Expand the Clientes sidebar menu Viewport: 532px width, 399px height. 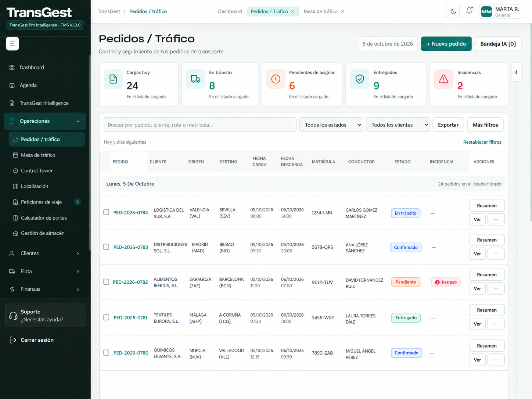pos(45,254)
